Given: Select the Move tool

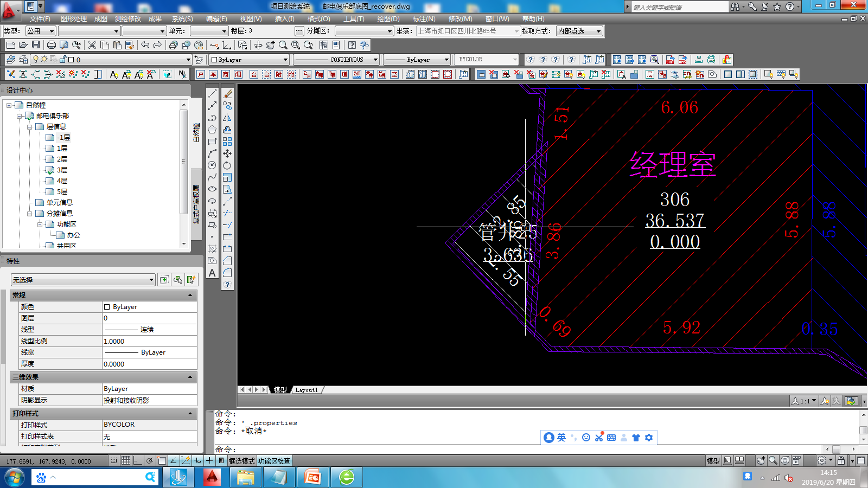Looking at the screenshot, I should [x=227, y=153].
